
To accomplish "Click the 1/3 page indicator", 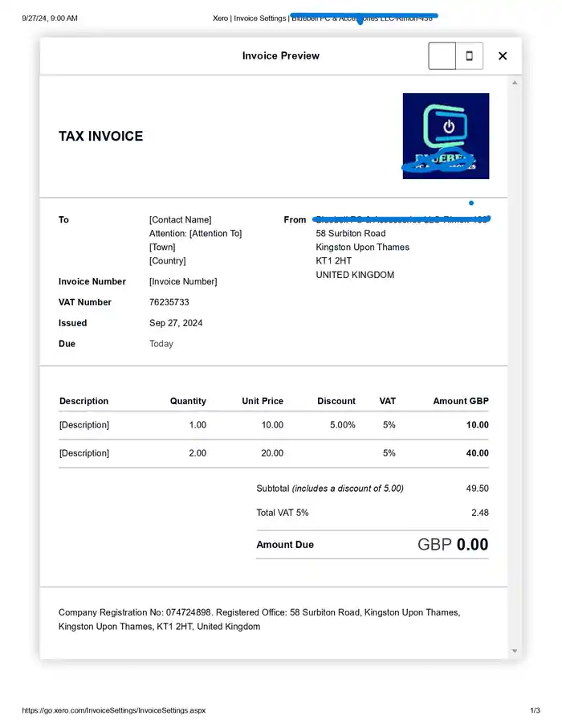I will pos(535,710).
